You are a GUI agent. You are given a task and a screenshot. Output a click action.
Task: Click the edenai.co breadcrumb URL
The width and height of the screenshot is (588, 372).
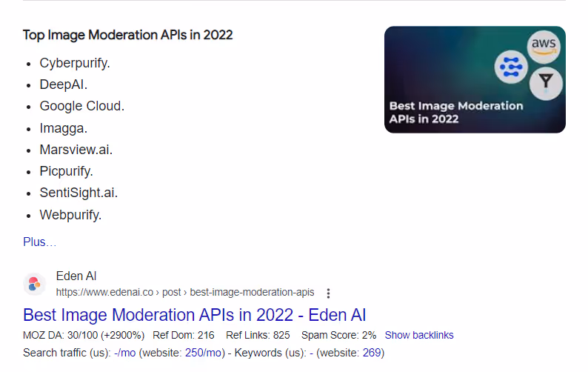185,293
